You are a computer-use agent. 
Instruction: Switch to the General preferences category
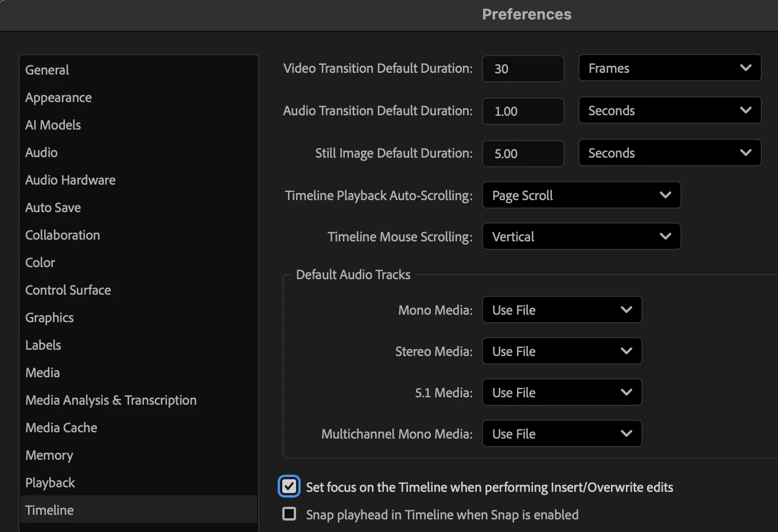point(47,70)
